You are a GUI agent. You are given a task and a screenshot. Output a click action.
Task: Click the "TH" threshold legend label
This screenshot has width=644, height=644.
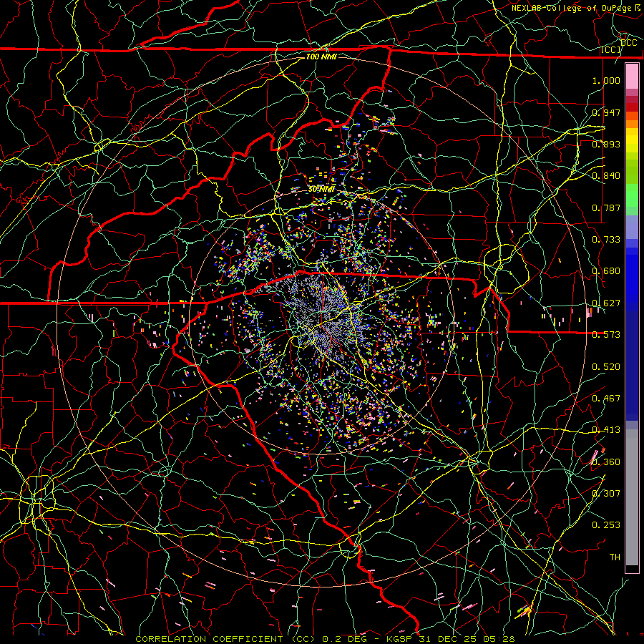point(615,557)
